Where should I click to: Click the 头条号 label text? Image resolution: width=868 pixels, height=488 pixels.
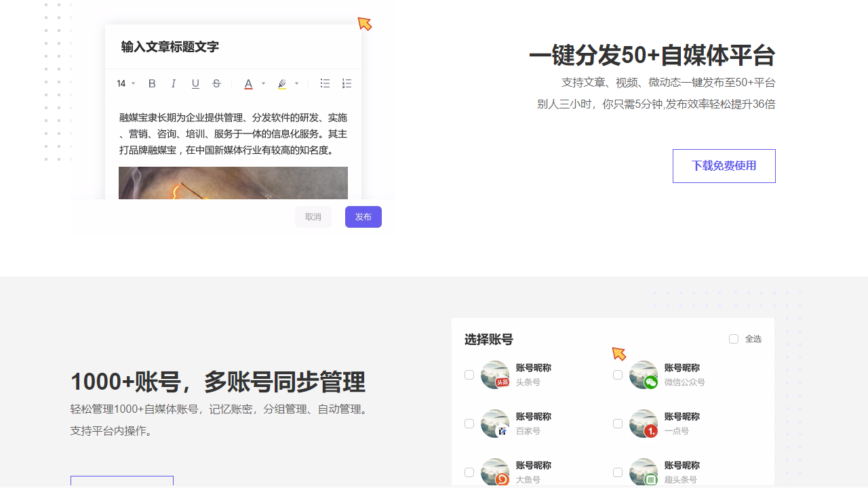click(x=528, y=382)
